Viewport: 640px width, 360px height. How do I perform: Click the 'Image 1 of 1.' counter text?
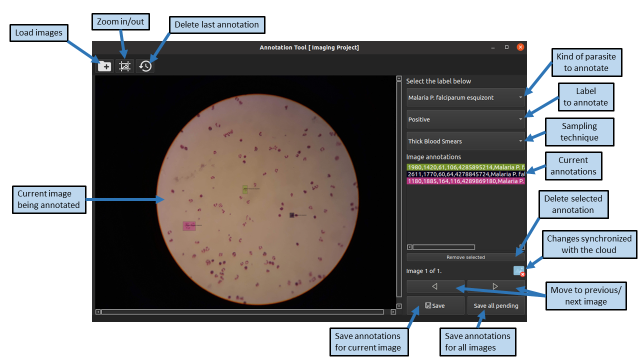click(x=424, y=271)
